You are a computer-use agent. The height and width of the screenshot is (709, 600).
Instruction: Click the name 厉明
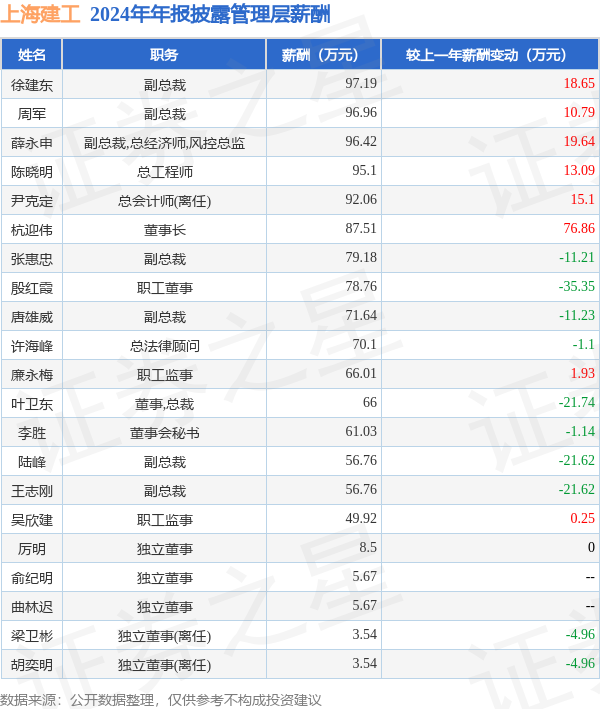tap(32, 549)
